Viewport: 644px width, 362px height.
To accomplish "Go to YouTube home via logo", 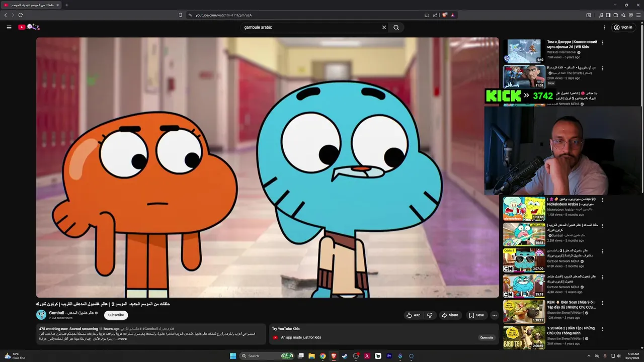I will point(29,27).
